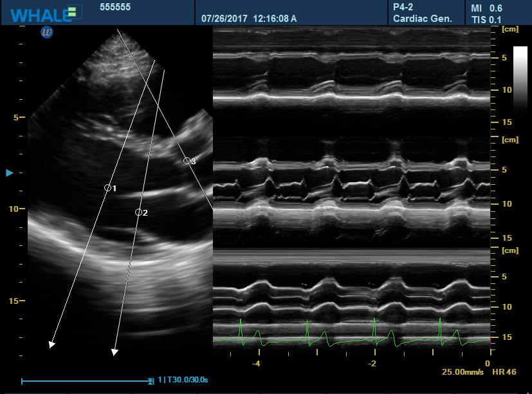The image size is (532, 394).
Task: Click the blue circular W orientation marker
Action: pyautogui.click(x=47, y=32)
